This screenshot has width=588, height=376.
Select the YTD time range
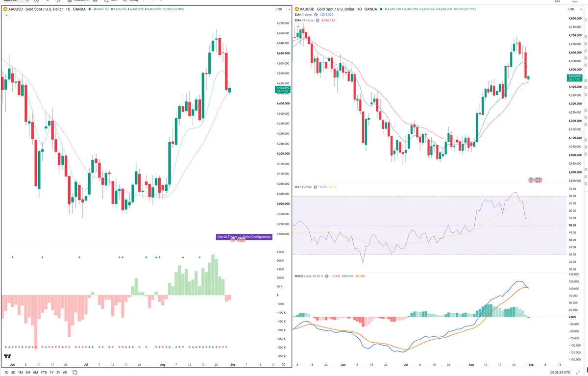[x=44, y=373]
